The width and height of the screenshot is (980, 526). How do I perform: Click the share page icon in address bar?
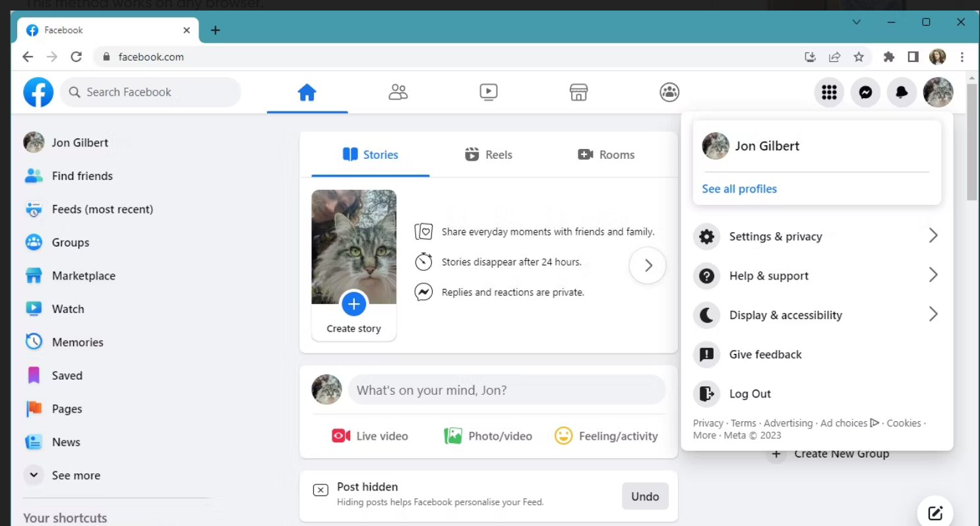click(x=835, y=57)
